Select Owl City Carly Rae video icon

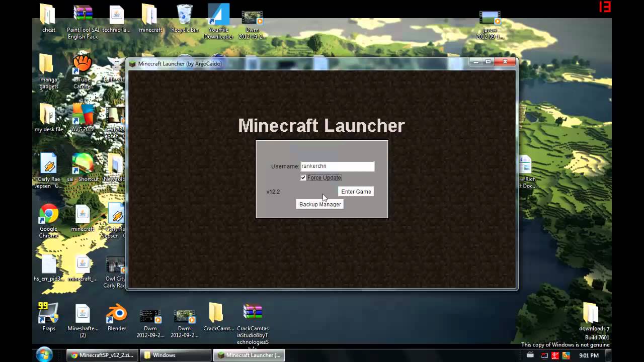pyautogui.click(x=115, y=273)
